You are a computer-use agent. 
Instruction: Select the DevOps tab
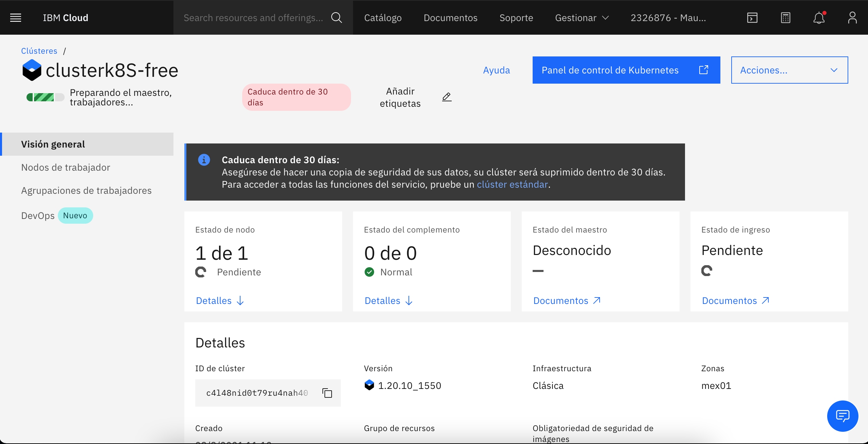click(38, 216)
